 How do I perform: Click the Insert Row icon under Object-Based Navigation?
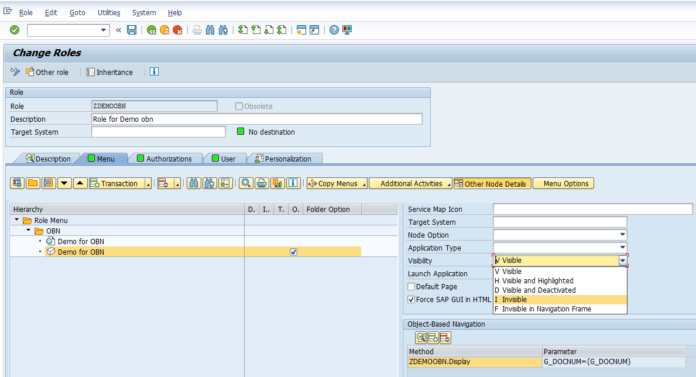(433, 338)
